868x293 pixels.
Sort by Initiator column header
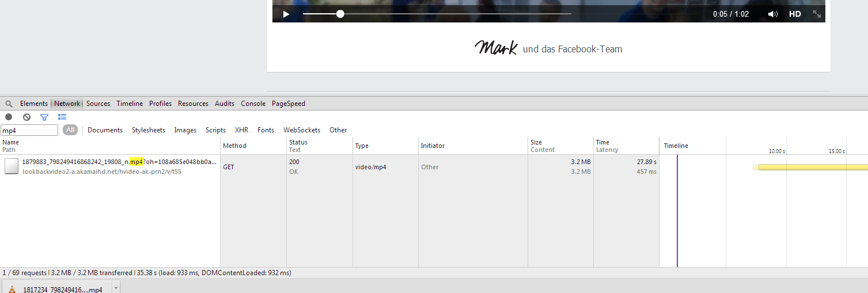pyautogui.click(x=473, y=146)
